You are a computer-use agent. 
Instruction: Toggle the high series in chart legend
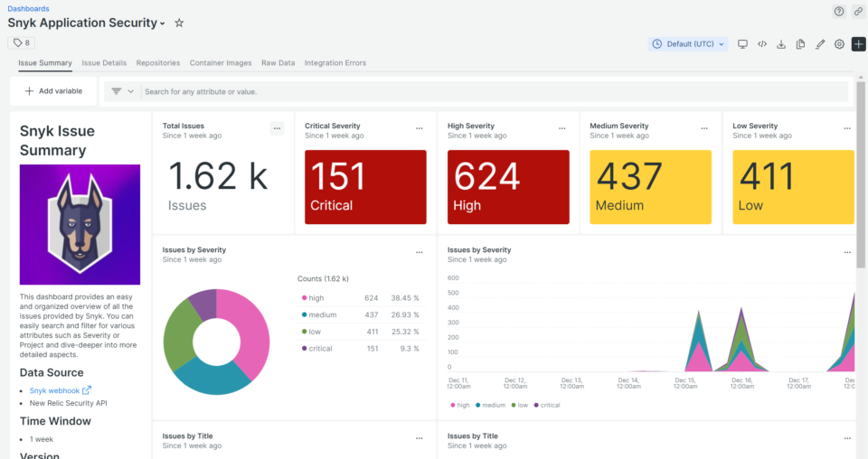click(458, 405)
